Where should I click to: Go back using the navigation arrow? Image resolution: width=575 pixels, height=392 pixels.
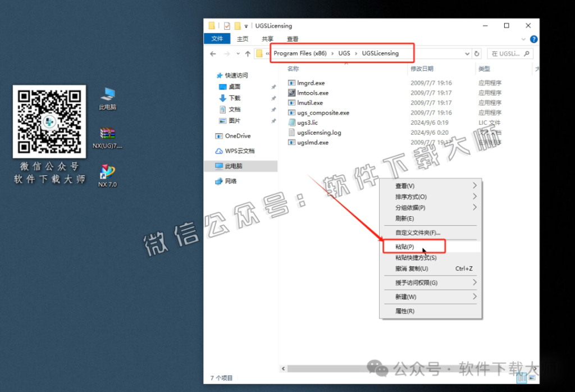(x=213, y=53)
